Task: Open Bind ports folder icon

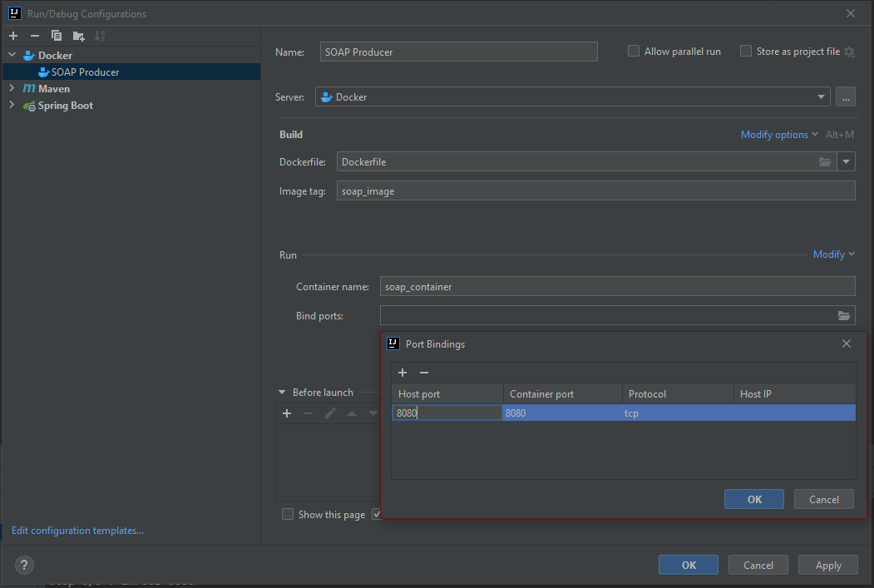Action: point(844,315)
